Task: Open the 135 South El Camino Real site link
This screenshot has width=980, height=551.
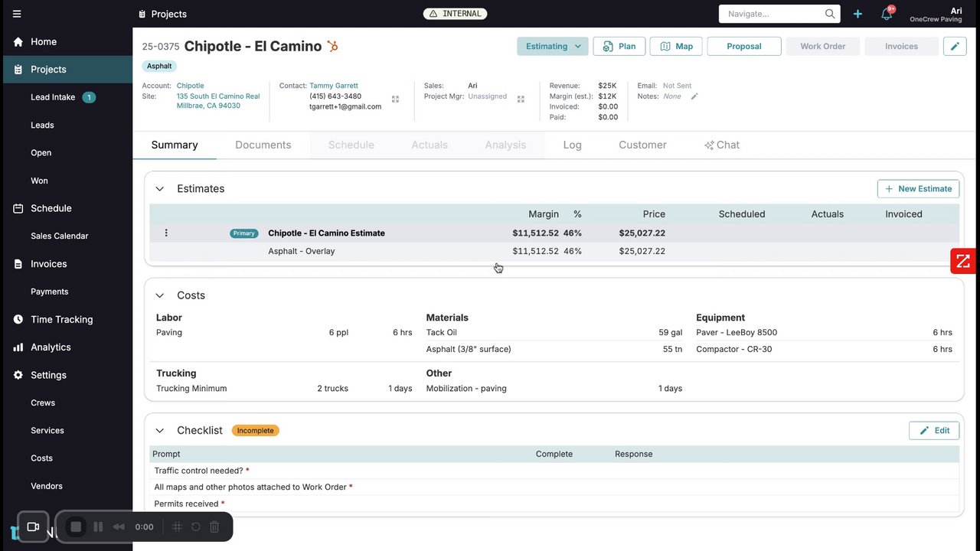Action: coord(218,101)
